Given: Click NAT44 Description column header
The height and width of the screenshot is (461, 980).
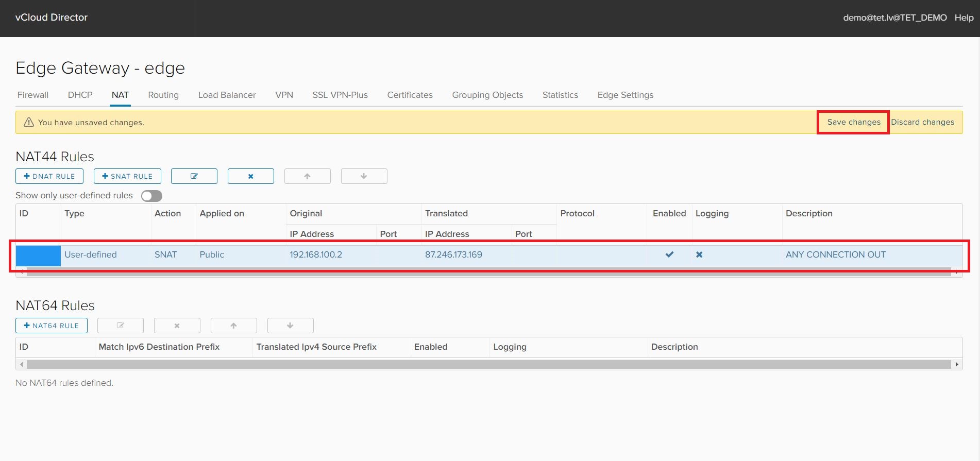Looking at the screenshot, I should [809, 213].
